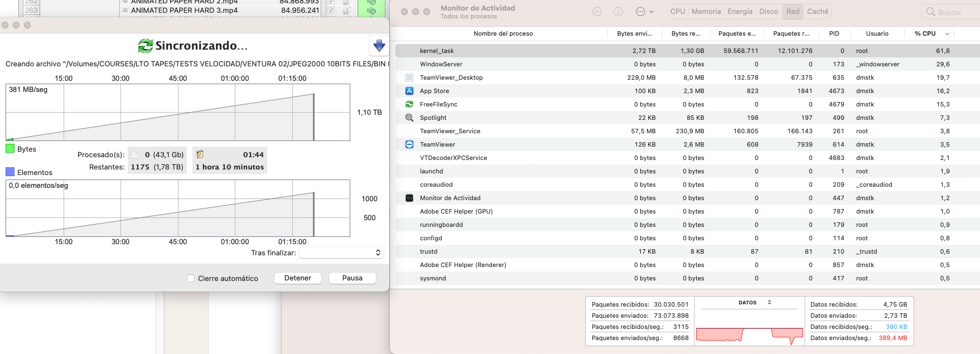Sort by Bytes recibidos column header

[x=686, y=33]
